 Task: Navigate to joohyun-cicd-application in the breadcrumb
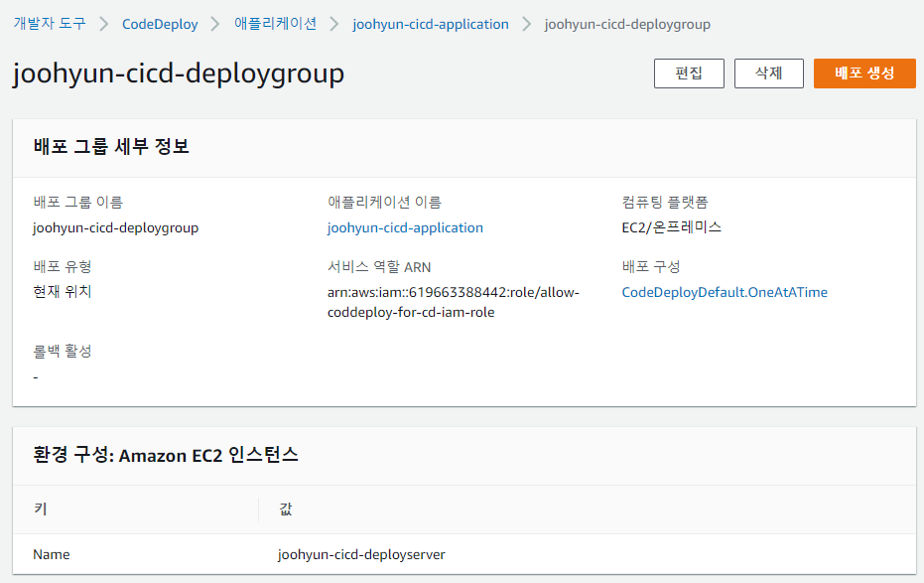430,24
